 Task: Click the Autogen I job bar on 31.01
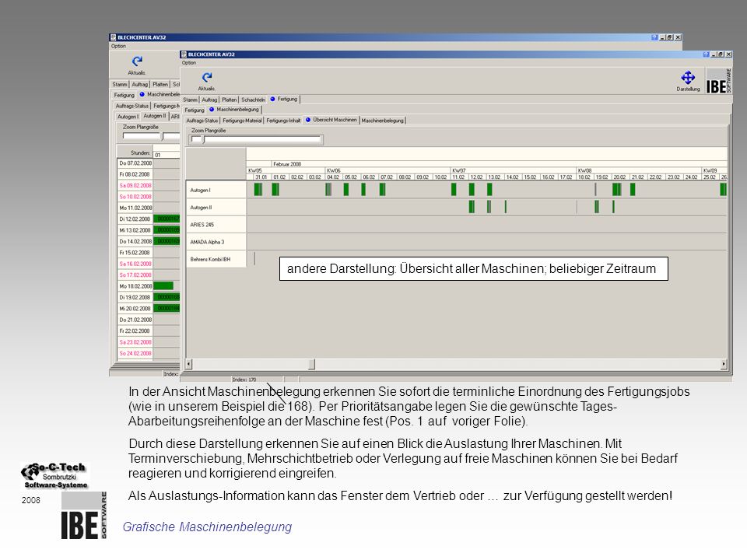pos(258,190)
